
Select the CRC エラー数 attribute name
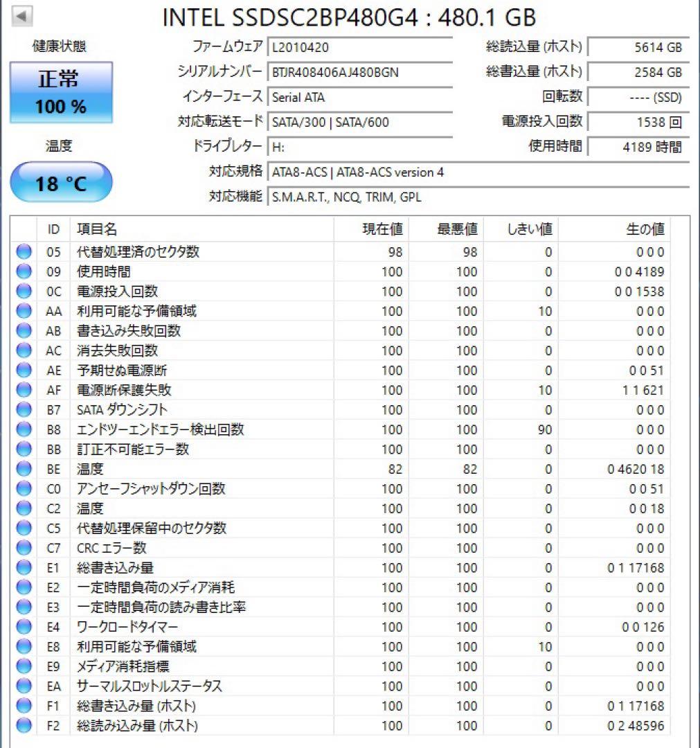pyautogui.click(x=111, y=548)
